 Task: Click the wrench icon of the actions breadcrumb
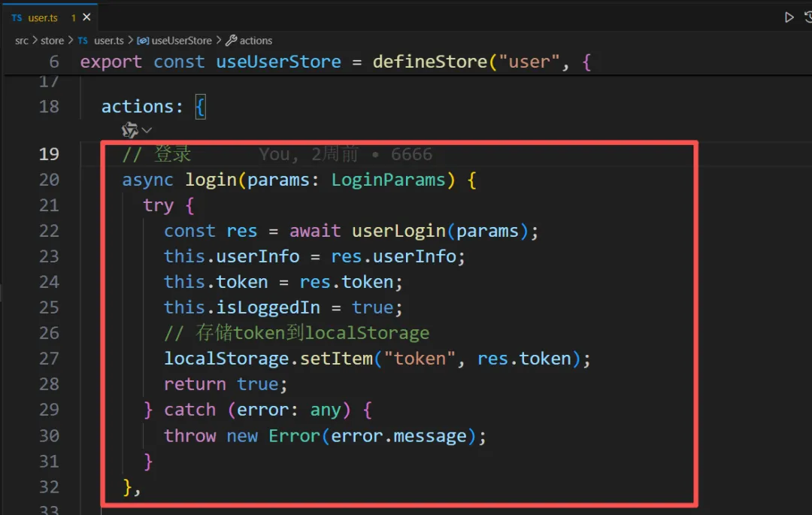point(231,41)
